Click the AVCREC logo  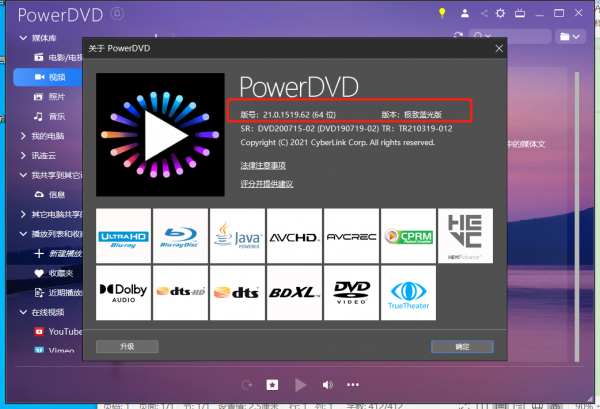tap(351, 236)
